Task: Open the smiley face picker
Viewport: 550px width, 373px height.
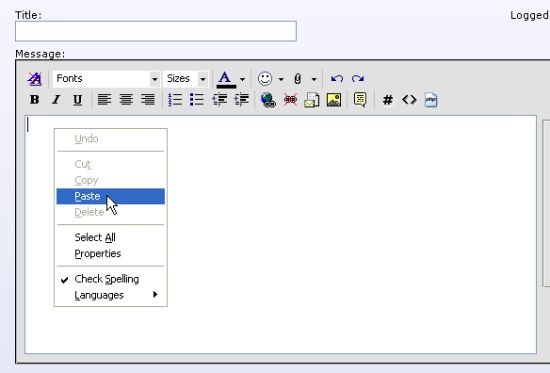Action: pos(265,79)
